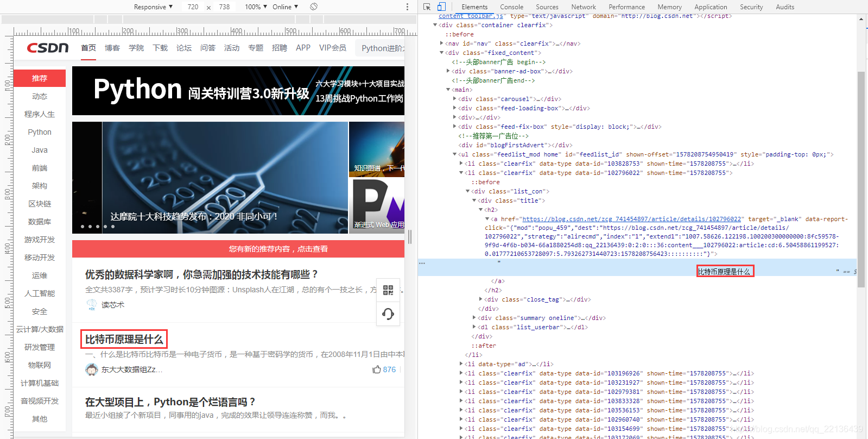Image resolution: width=868 pixels, height=439 pixels.
Task: Click the viewport height field 738
Action: click(x=224, y=7)
